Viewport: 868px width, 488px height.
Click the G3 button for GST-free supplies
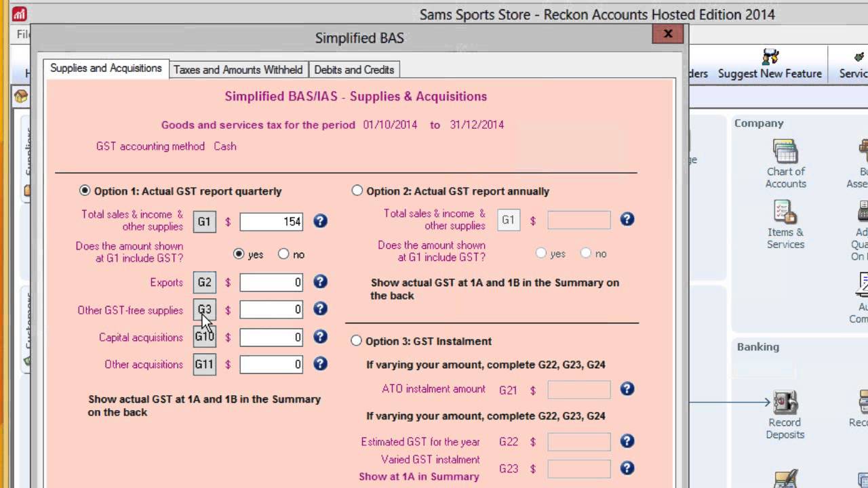[x=204, y=310]
